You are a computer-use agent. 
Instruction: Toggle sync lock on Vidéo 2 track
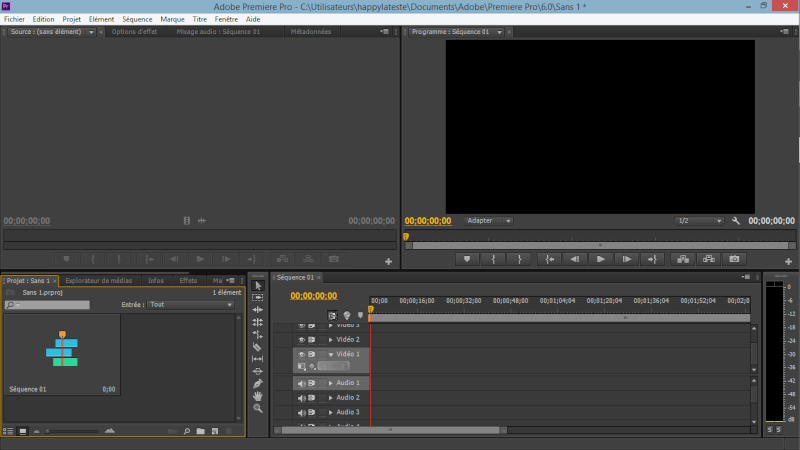(311, 340)
